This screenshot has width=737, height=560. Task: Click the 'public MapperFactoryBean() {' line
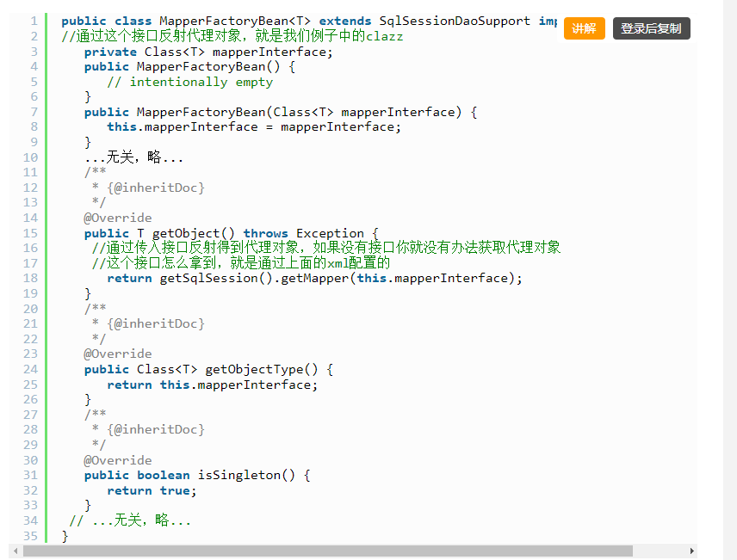[x=190, y=67]
